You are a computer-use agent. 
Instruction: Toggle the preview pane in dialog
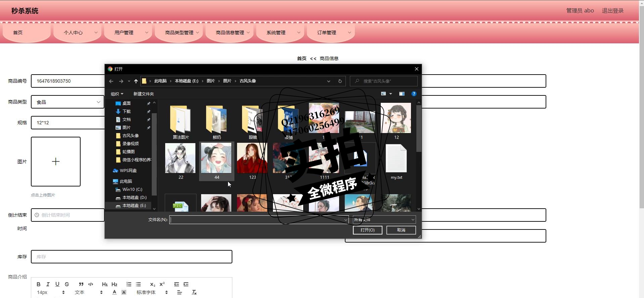402,94
